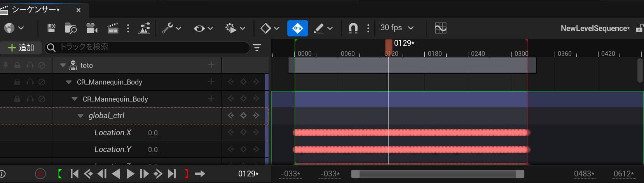The height and width of the screenshot is (183, 644).
Task: Click the Render Movie clapperboard icon
Action: 112,28
